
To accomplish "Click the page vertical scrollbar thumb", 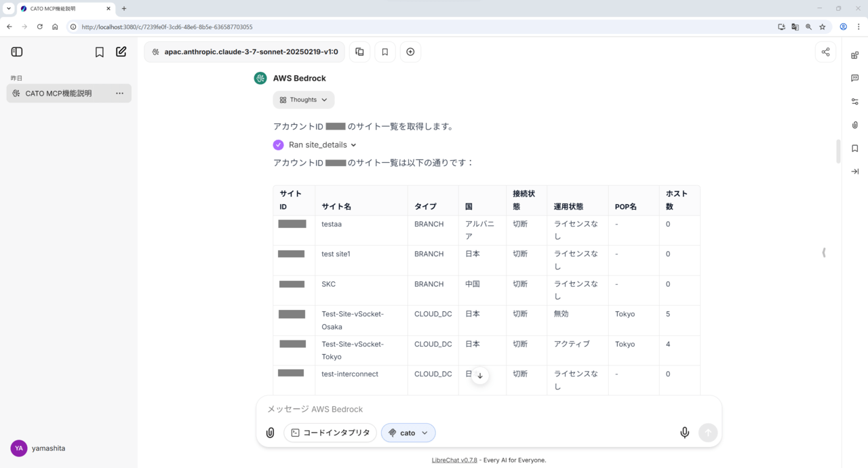I will (838, 151).
